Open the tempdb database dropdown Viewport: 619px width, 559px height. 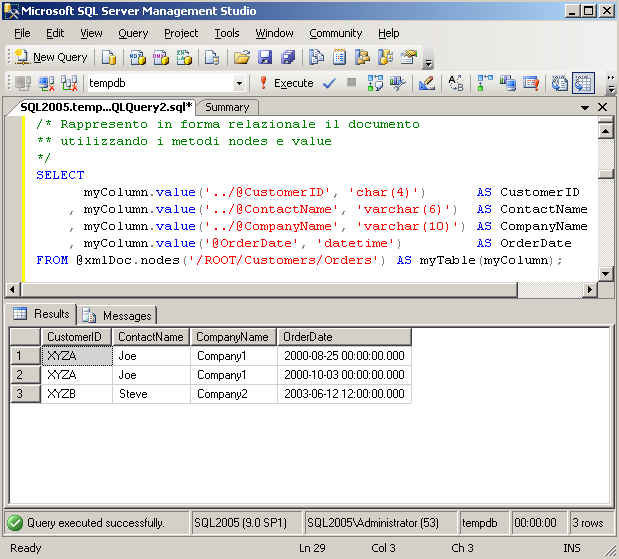click(239, 84)
